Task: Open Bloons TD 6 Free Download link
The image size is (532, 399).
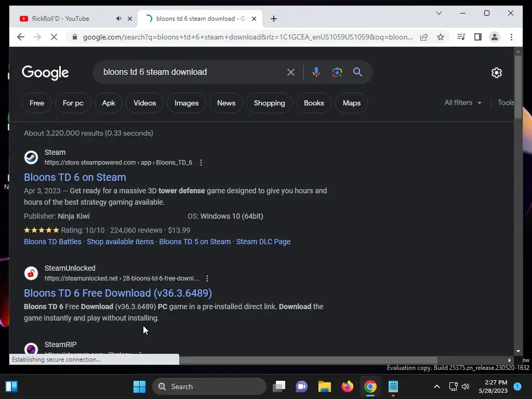Action: pyautogui.click(x=118, y=293)
